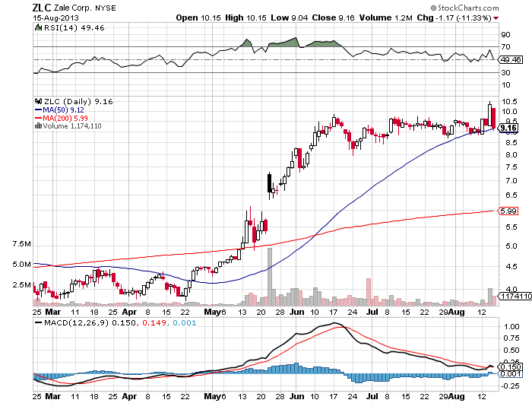Click the large red candle on last day

[494, 118]
